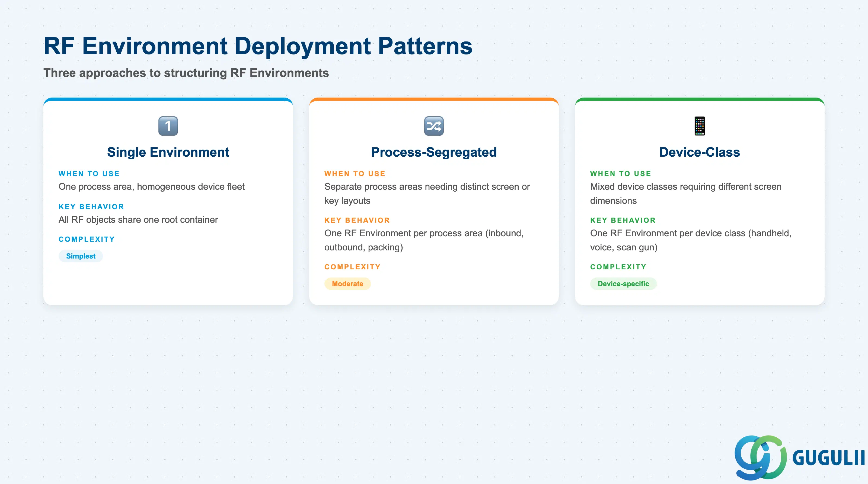
Task: Click WHEN TO USE label in Process-Segregated card
Action: pos(355,174)
